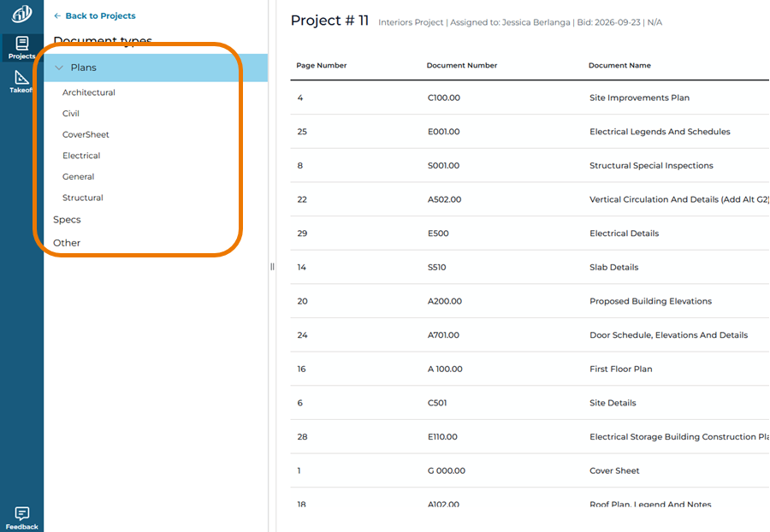Click page number 25 cell
Viewport: 770px width, 532px height.
(x=302, y=132)
